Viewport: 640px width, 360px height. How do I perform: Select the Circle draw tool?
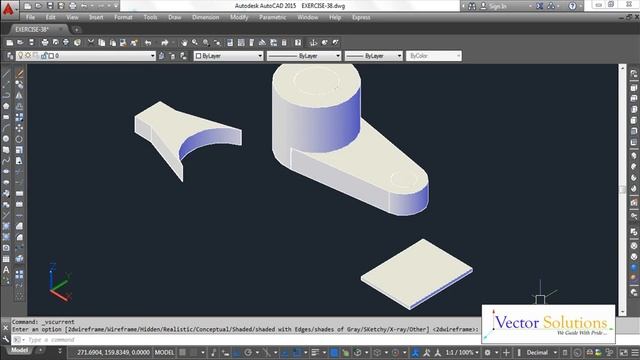pyautogui.click(x=6, y=139)
